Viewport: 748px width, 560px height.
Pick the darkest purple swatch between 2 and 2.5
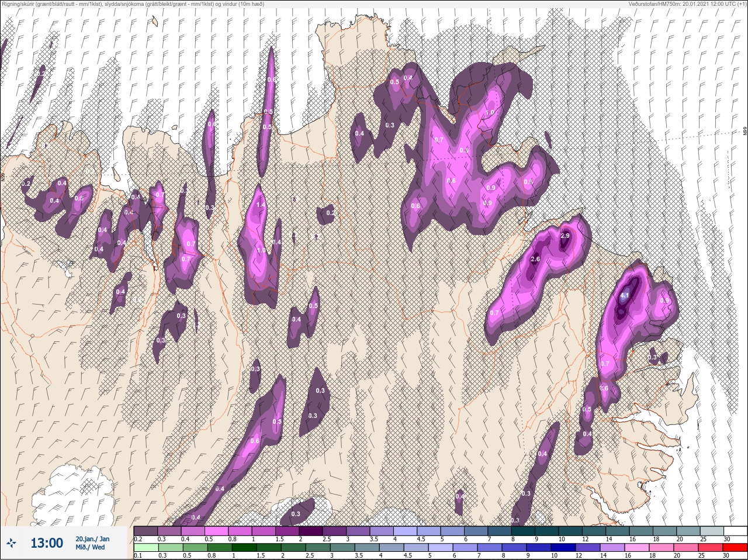click(312, 531)
